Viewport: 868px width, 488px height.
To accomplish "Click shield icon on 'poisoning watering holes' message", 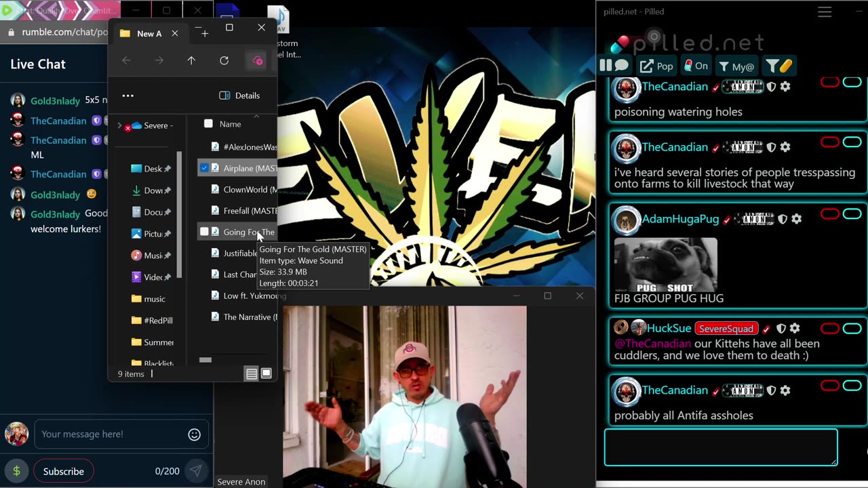I will (x=771, y=87).
